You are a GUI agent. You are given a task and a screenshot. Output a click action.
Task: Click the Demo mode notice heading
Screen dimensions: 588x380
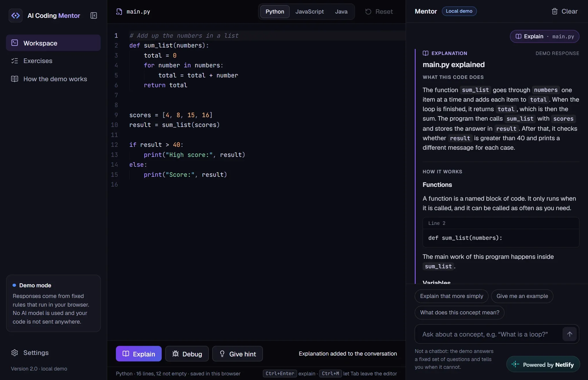pyautogui.click(x=35, y=285)
